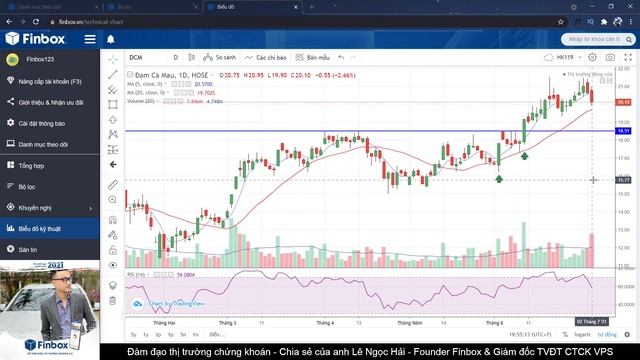
Task: Toggle visibility of MA (5) indicator
Action: click(174, 84)
